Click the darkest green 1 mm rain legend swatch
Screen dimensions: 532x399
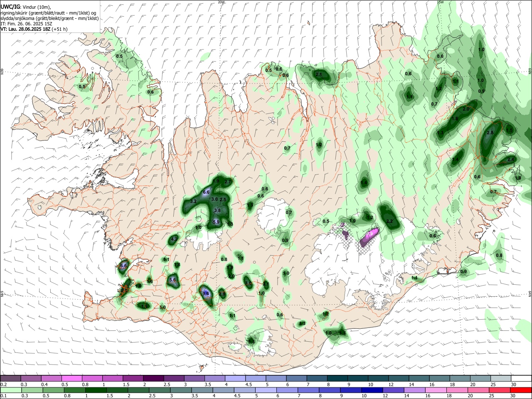(96, 390)
